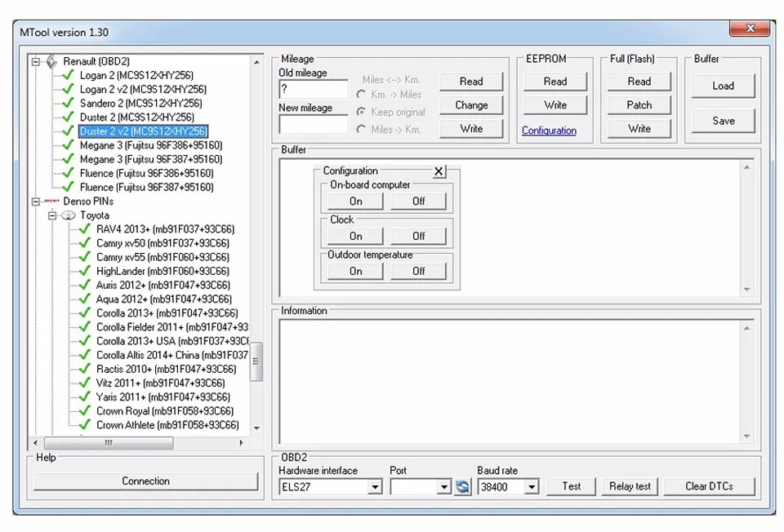
Task: Select Camry xv55 (mb91F060+93C66)
Action: (x=163, y=257)
